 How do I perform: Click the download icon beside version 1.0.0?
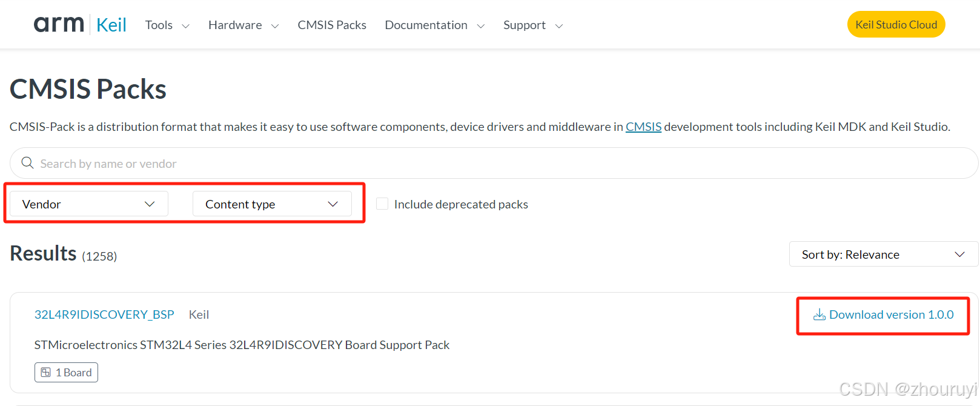pyautogui.click(x=819, y=314)
